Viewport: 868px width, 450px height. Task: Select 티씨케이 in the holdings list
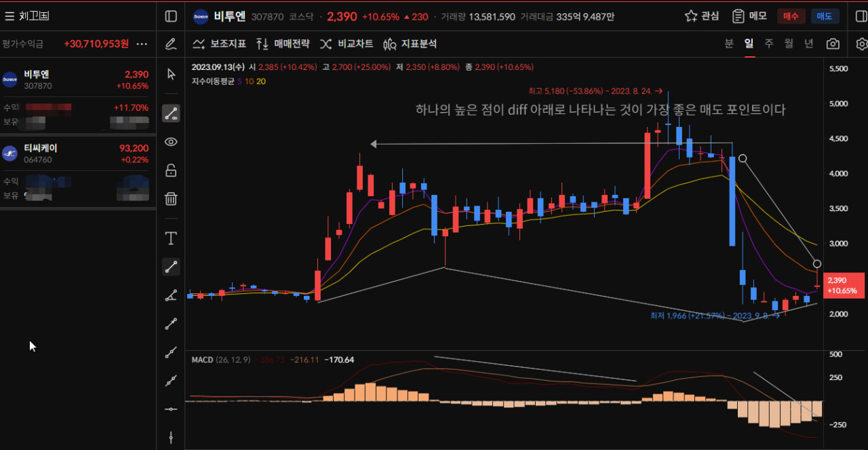click(x=78, y=153)
